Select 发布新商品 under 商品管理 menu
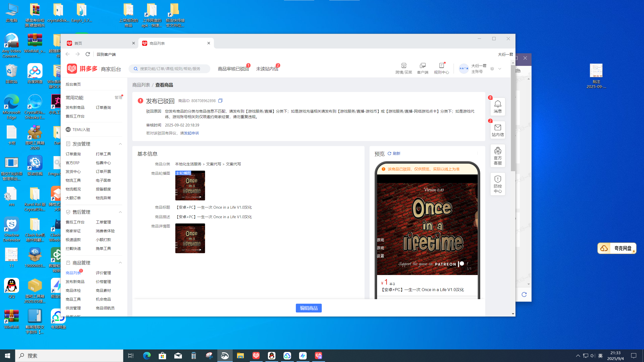The image size is (644, 362). click(75, 282)
